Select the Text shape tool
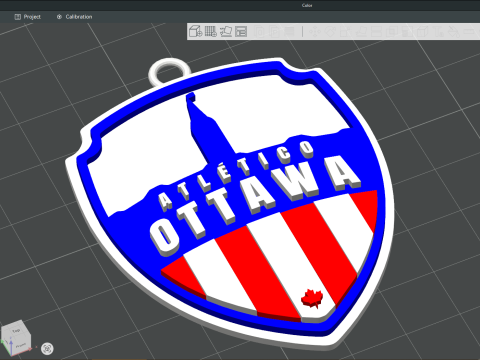 (438, 31)
